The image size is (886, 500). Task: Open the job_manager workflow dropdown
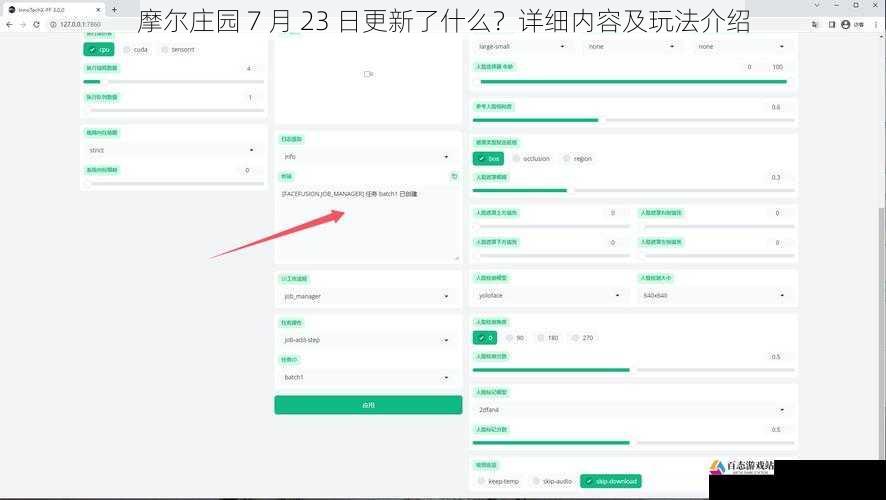click(x=368, y=296)
